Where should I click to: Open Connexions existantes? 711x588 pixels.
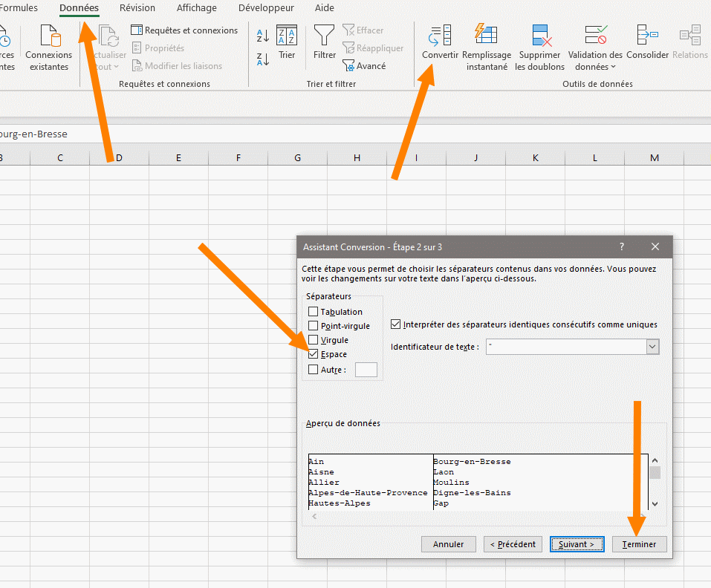point(49,36)
